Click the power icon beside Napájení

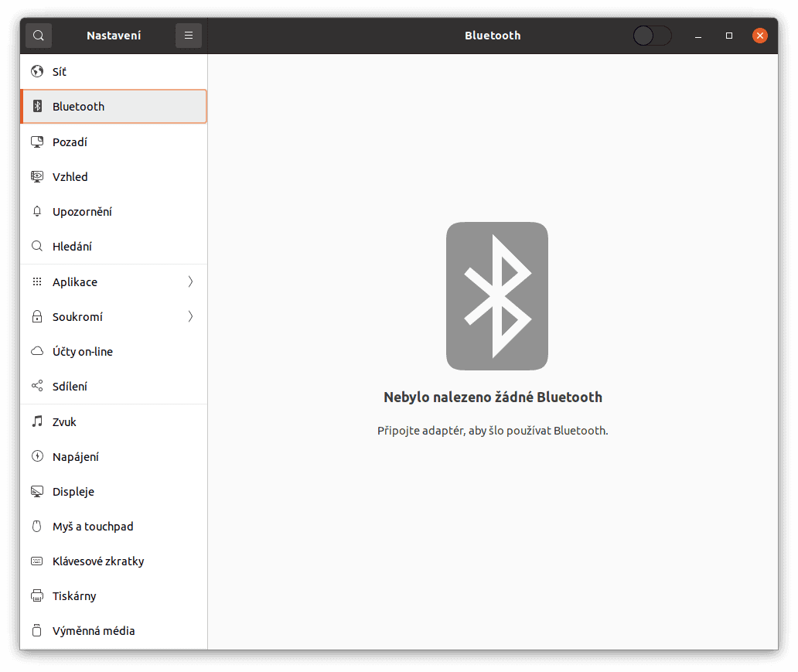(37, 456)
